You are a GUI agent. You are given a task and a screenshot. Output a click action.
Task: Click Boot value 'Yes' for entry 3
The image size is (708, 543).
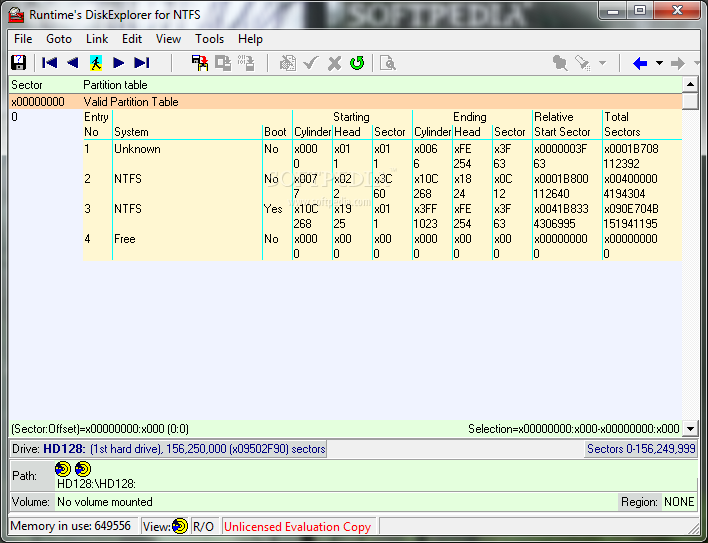tap(273, 209)
